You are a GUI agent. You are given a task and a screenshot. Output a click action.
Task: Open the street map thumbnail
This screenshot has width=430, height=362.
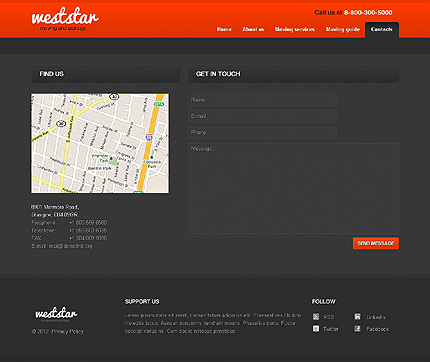click(x=100, y=143)
